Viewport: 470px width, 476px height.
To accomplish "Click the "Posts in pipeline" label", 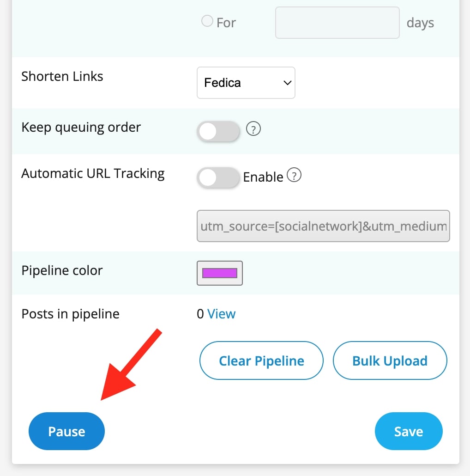I will coord(70,314).
